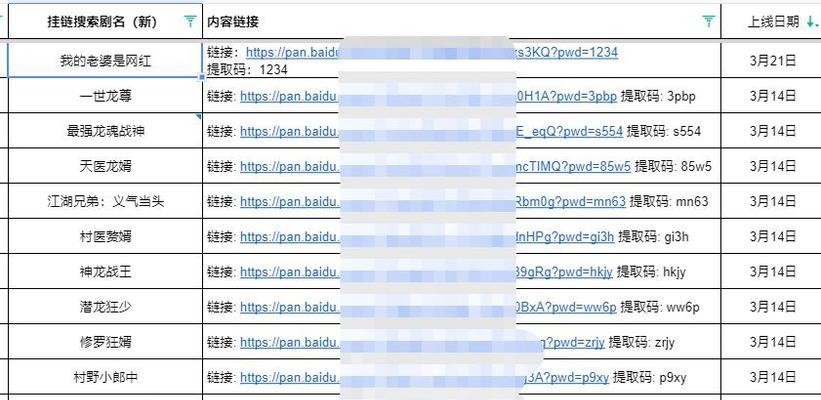Open Baidu link ending pwd=85w5

coord(435,166)
